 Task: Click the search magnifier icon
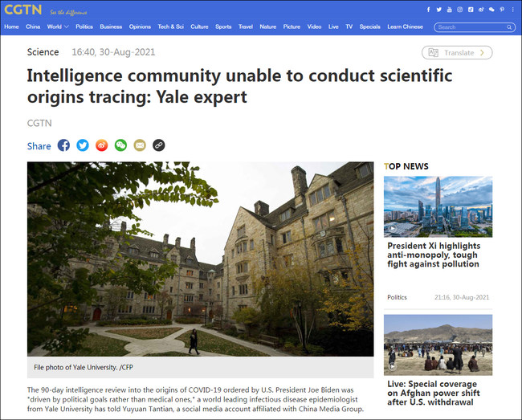509,27
